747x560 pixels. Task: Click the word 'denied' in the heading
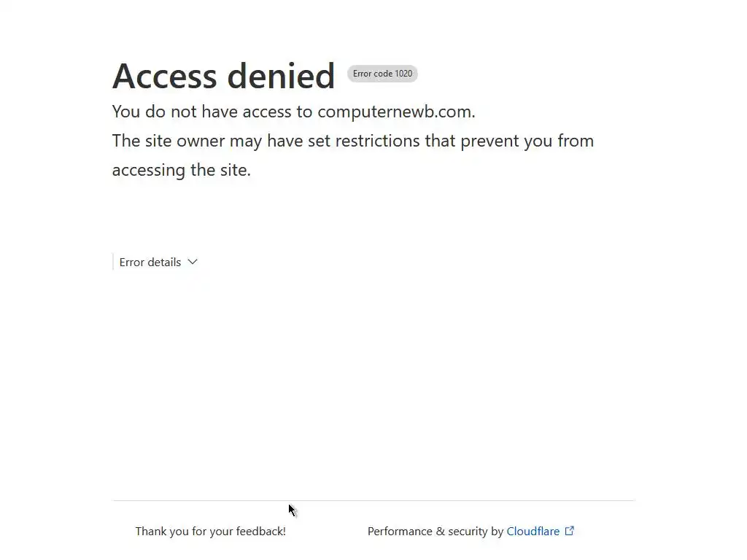[281, 76]
